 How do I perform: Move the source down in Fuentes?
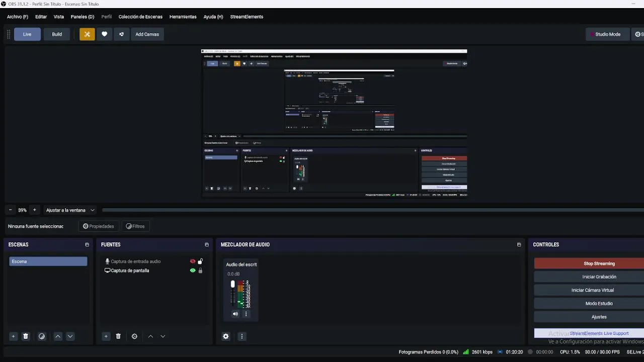tap(163, 336)
